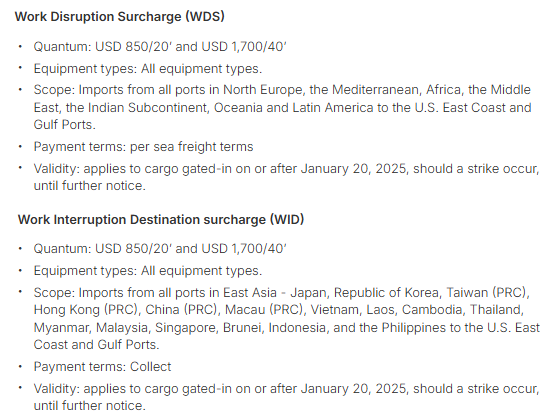Click the WID Validity January 20, 2025 line
The width and height of the screenshot is (560, 419).
[286, 397]
